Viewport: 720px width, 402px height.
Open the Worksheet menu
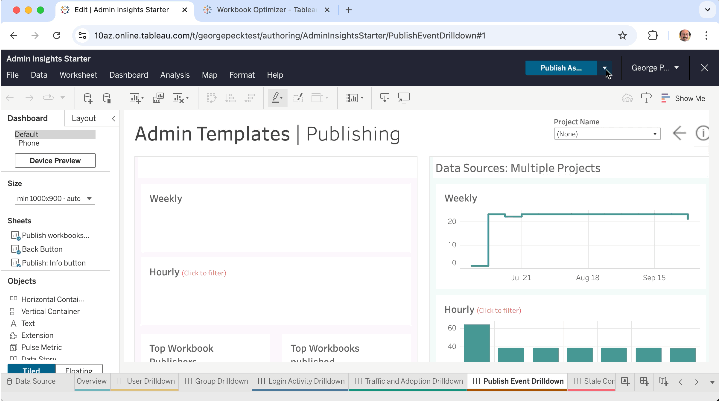coord(78,75)
